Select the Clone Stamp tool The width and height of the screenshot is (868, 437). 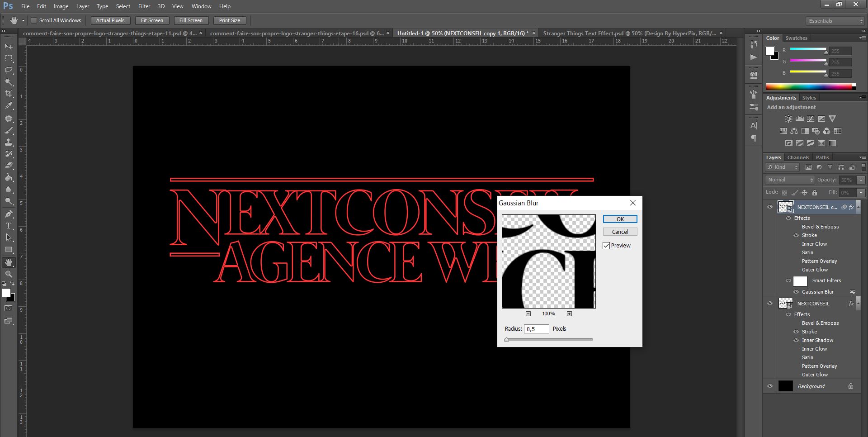click(9, 142)
